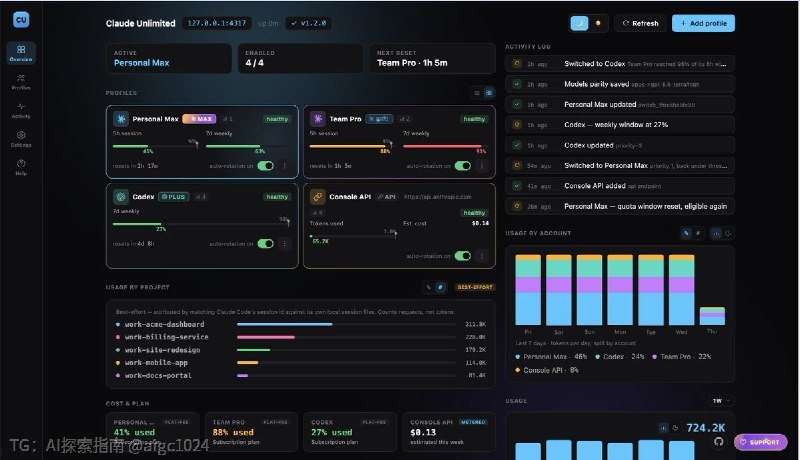Click Thursday bar in Usage by Account
Image resolution: width=800 pixels, height=460 pixels.
click(712, 316)
